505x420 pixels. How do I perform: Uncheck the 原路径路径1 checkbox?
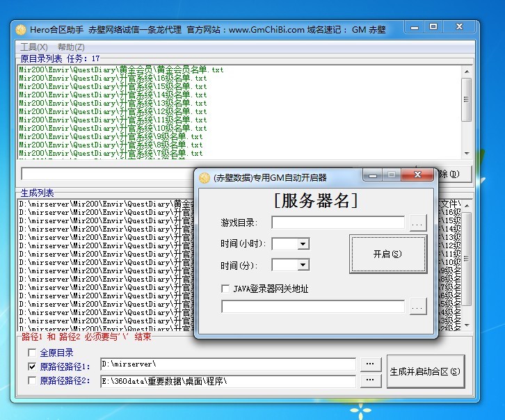click(x=32, y=366)
